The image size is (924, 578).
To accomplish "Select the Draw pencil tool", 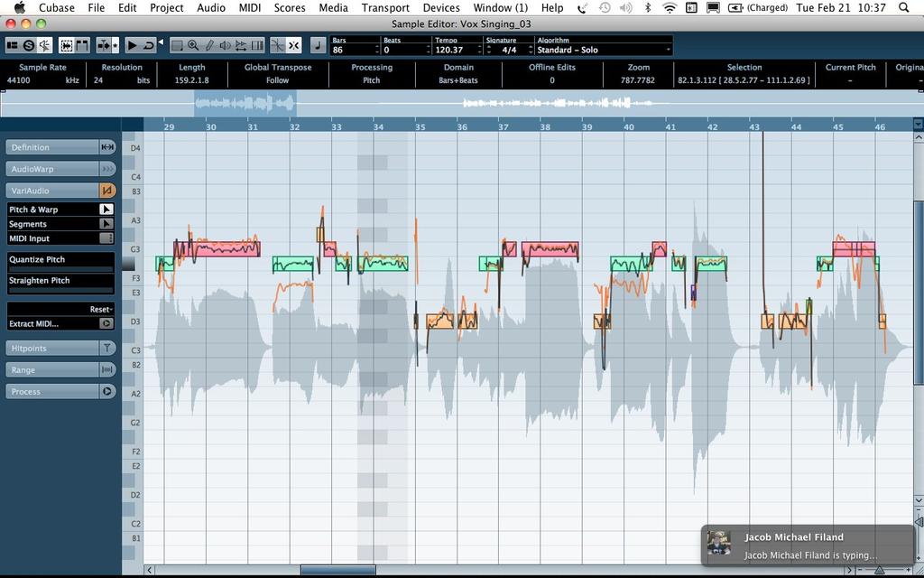I will (208, 45).
